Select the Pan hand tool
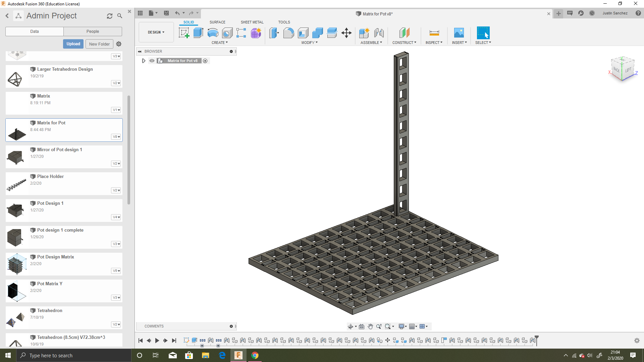The image size is (644, 362). [x=370, y=326]
